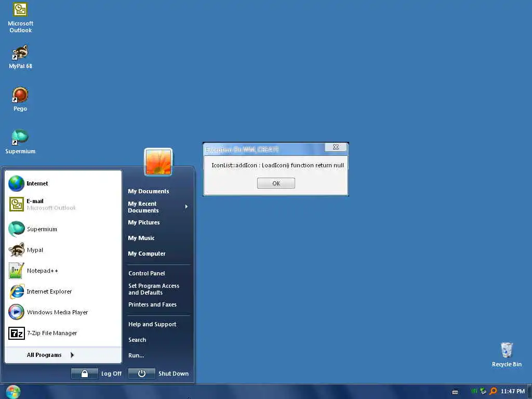
Task: Open Internet from the Start menu
Action: point(63,183)
